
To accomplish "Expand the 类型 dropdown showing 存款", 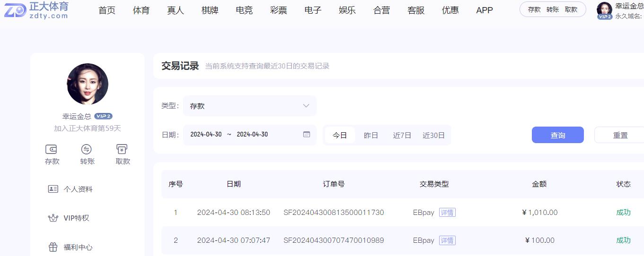I will [x=250, y=106].
